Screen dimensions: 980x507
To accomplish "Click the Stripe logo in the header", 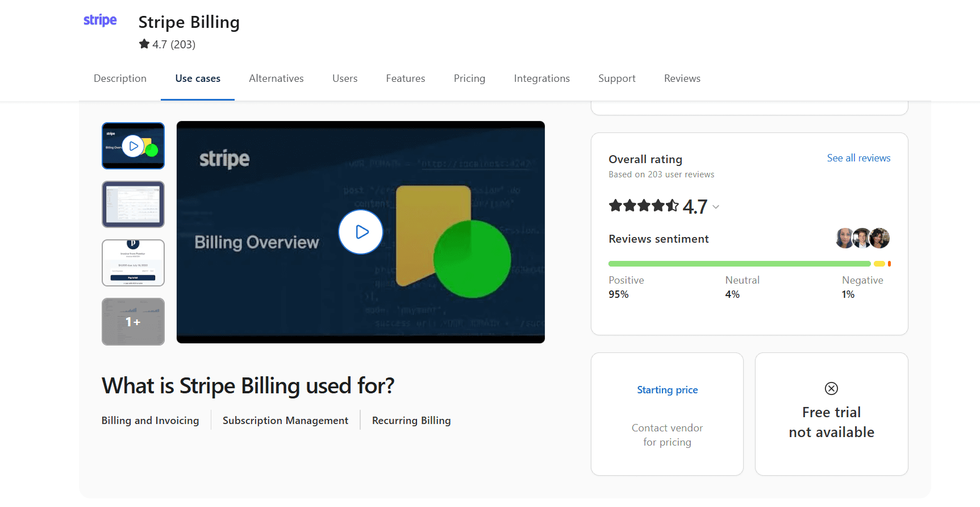I will (100, 20).
